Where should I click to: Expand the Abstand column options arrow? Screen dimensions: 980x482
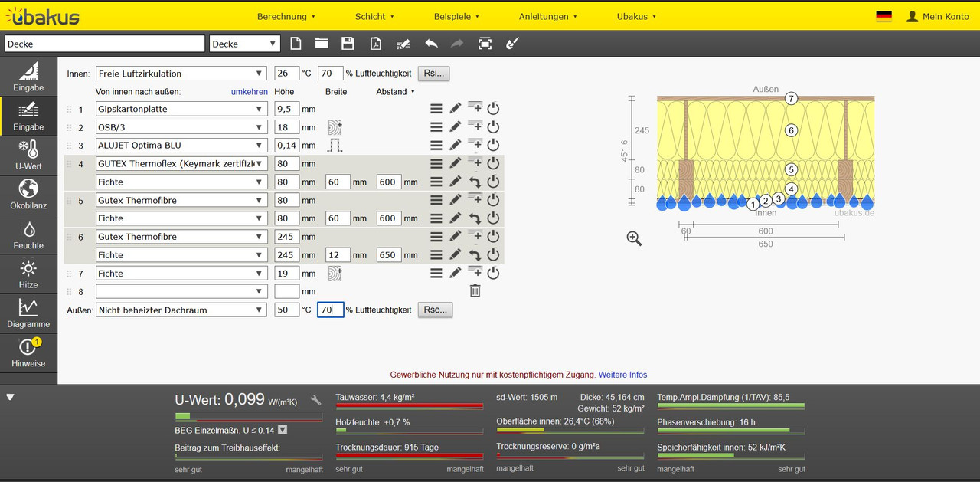(x=413, y=92)
